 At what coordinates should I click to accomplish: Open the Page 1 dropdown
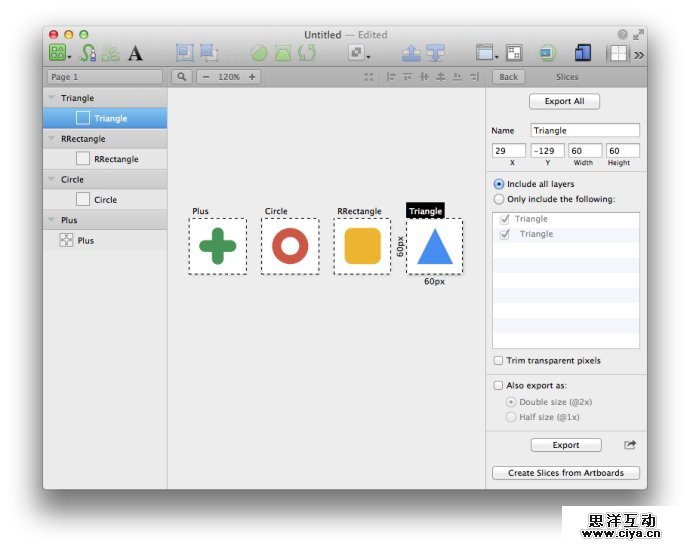coord(105,77)
